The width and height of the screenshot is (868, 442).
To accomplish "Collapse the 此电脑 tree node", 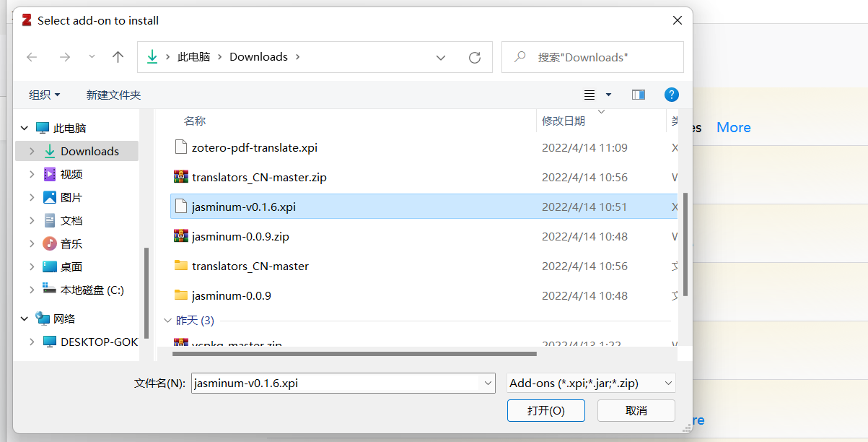I will (x=25, y=128).
